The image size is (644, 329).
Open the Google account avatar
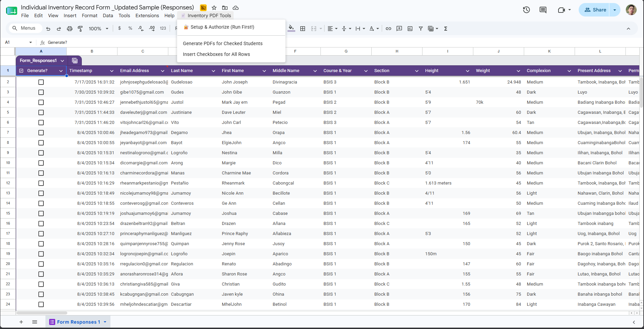pos(631,10)
